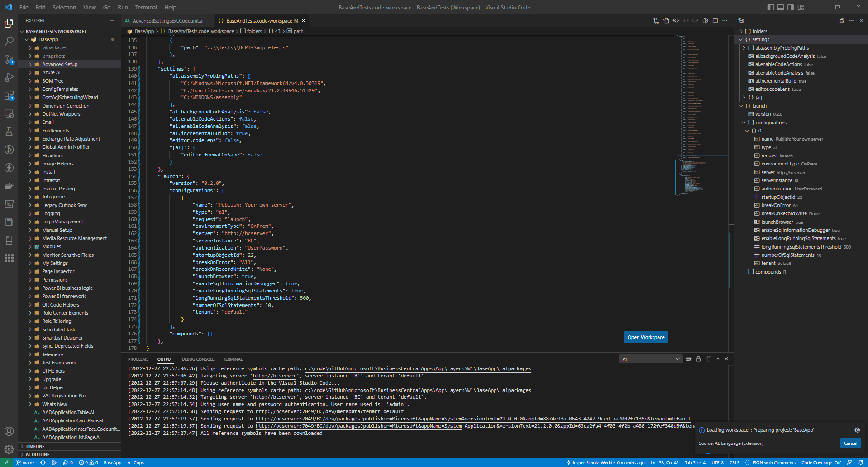Open the Terminal menu
868x467 pixels.
point(146,7)
